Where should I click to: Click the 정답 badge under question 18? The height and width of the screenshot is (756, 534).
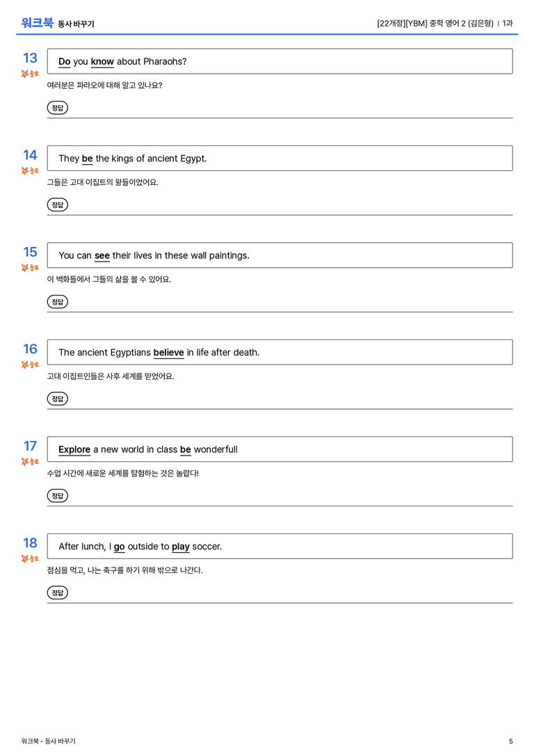pyautogui.click(x=57, y=592)
